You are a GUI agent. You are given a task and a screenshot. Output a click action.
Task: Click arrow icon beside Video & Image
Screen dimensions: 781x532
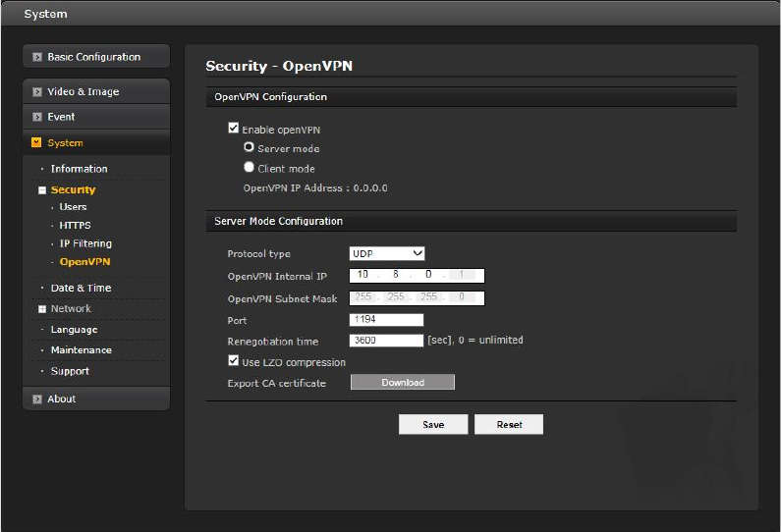coord(37,92)
